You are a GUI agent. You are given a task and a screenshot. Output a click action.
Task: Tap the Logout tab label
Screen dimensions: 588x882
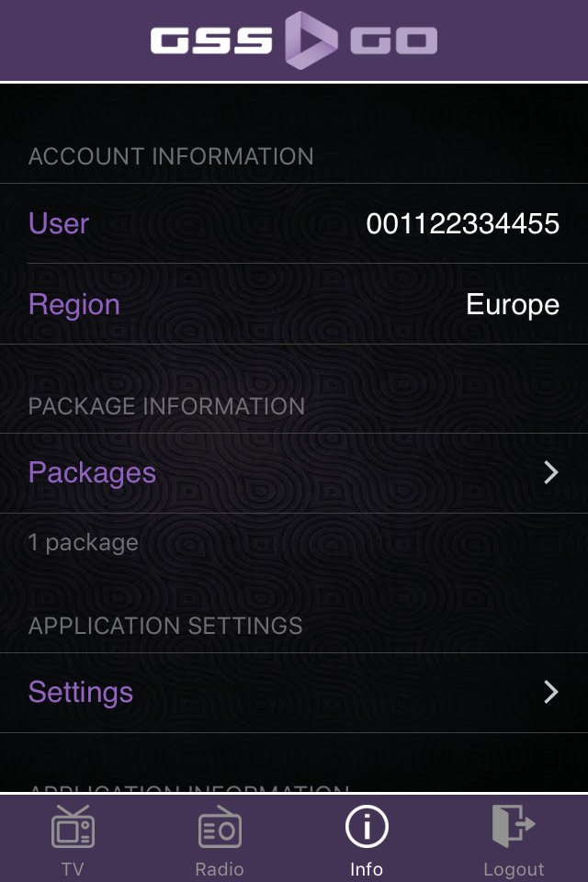(514, 869)
